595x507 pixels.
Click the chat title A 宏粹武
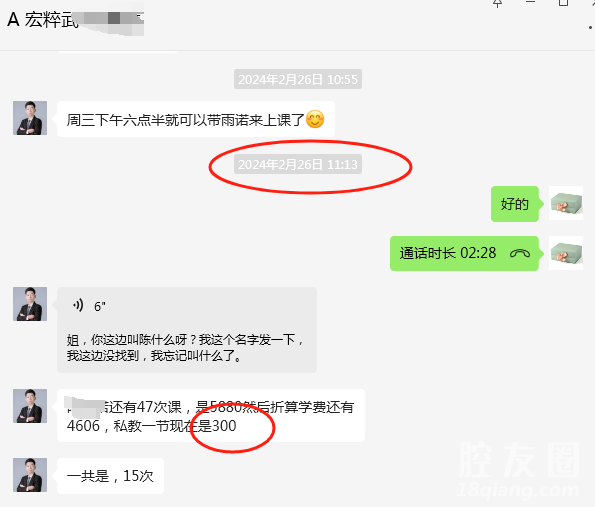pyautogui.click(x=42, y=19)
